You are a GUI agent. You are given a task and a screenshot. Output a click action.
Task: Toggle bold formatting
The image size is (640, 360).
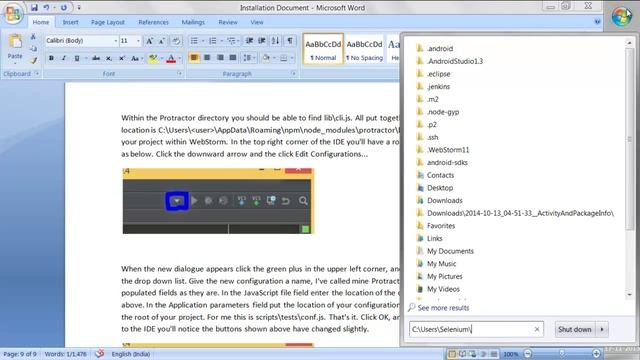[x=51, y=58]
